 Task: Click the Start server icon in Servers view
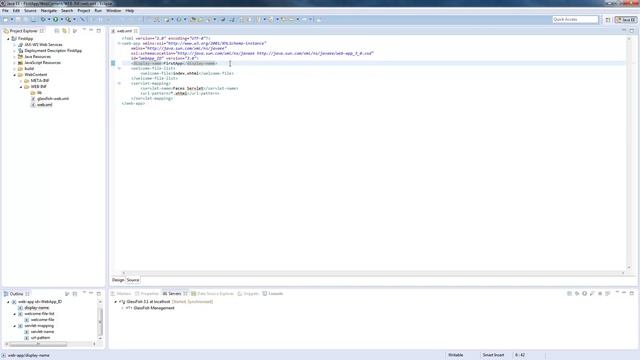click(x=584, y=293)
